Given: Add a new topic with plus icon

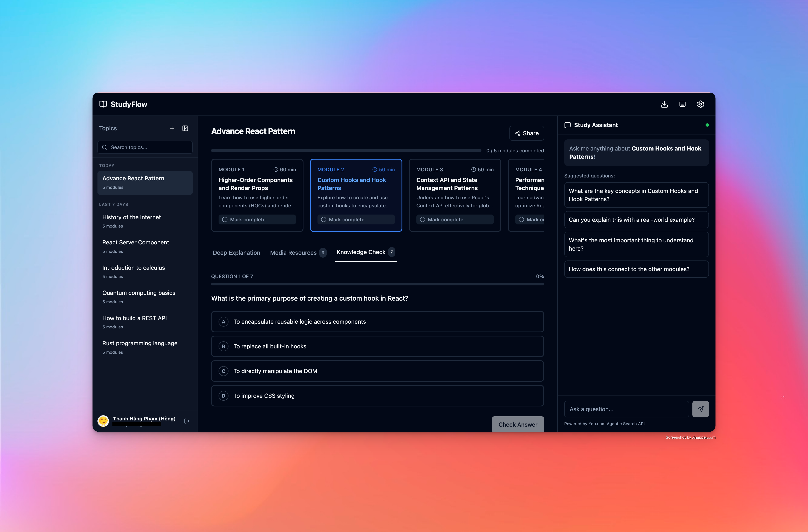Looking at the screenshot, I should [x=172, y=128].
